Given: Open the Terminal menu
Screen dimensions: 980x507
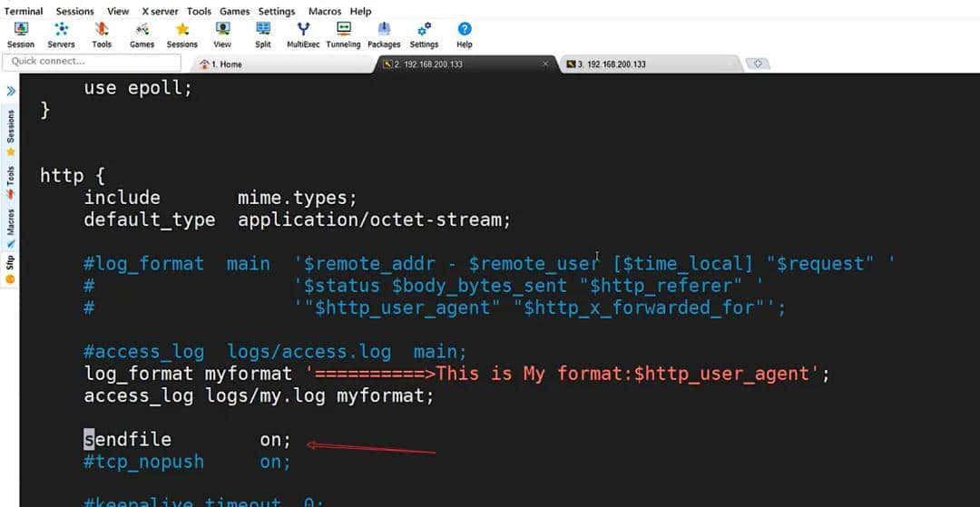Looking at the screenshot, I should point(24,11).
